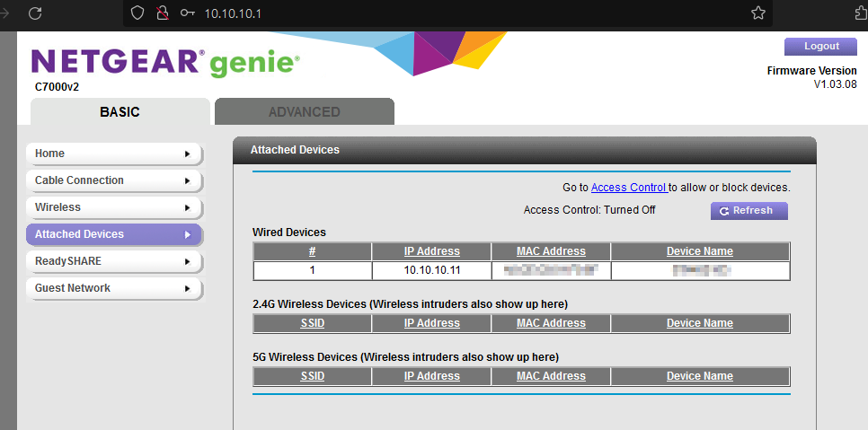Sort 5G devices by SSID header
This screenshot has height=430, width=868.
click(x=312, y=376)
